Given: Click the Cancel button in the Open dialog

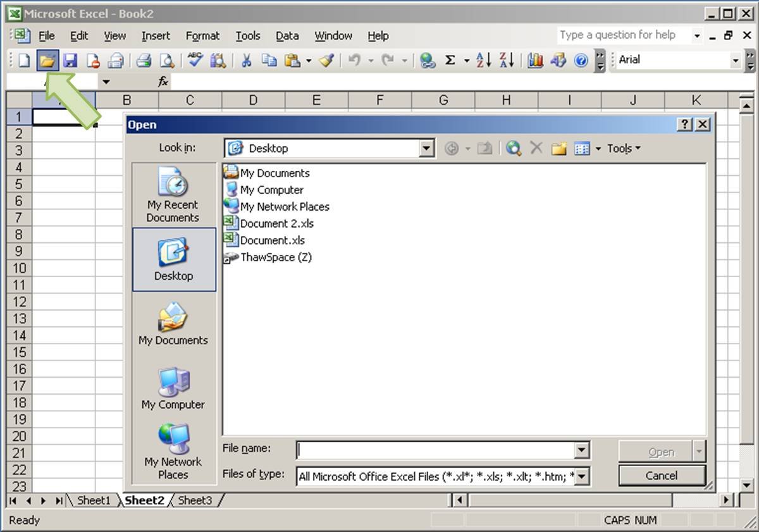Looking at the screenshot, I should click(662, 476).
